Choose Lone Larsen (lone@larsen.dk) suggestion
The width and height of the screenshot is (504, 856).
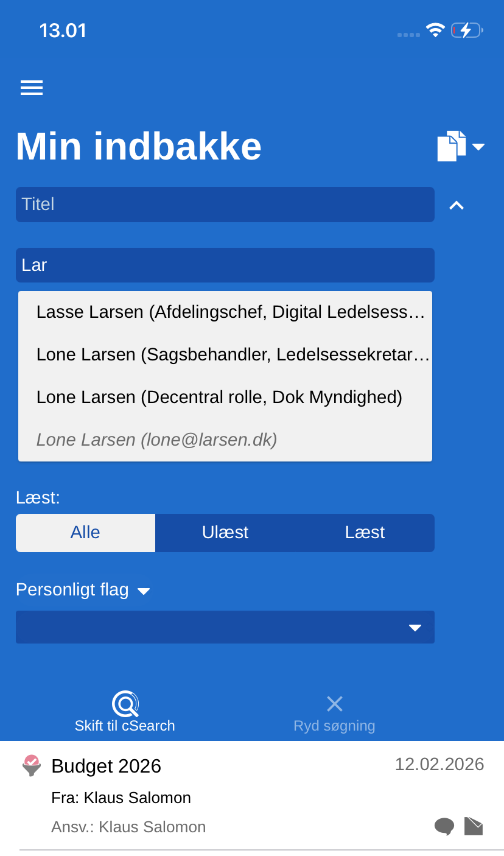tap(225, 440)
